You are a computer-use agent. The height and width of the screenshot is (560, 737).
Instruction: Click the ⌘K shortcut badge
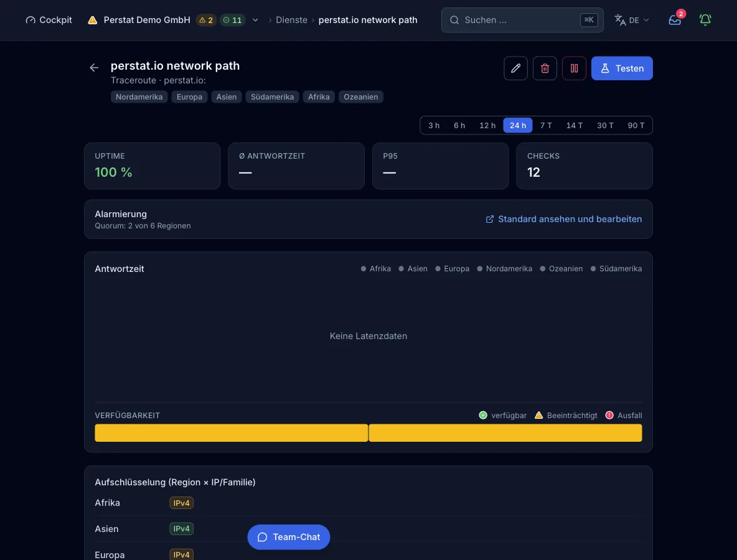589,20
